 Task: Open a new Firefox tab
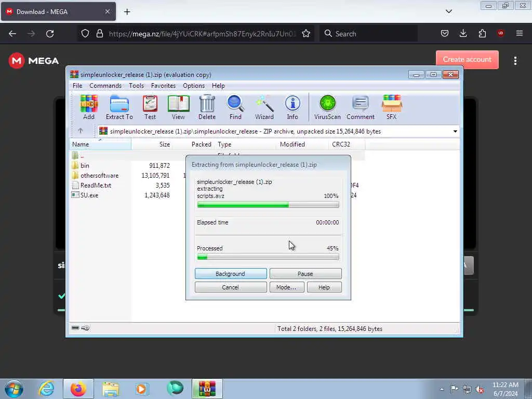tap(127, 12)
